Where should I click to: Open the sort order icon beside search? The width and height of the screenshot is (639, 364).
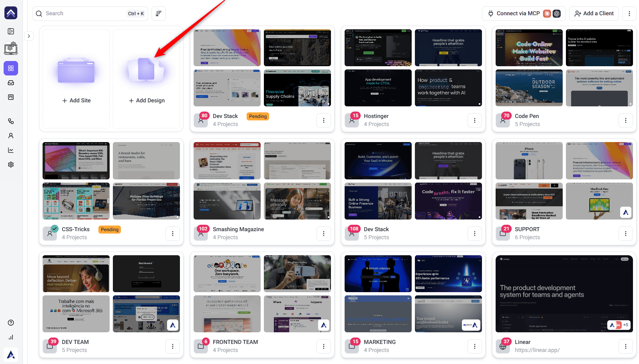pyautogui.click(x=159, y=14)
